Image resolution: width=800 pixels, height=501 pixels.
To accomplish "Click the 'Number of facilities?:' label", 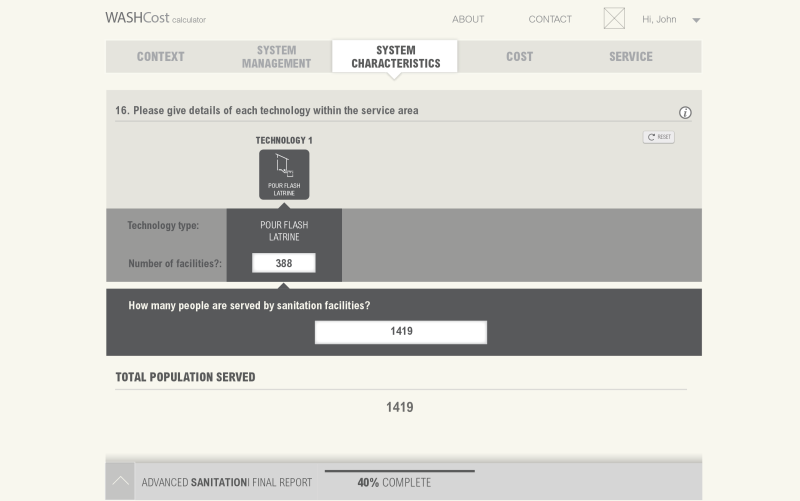I will click(x=175, y=264).
